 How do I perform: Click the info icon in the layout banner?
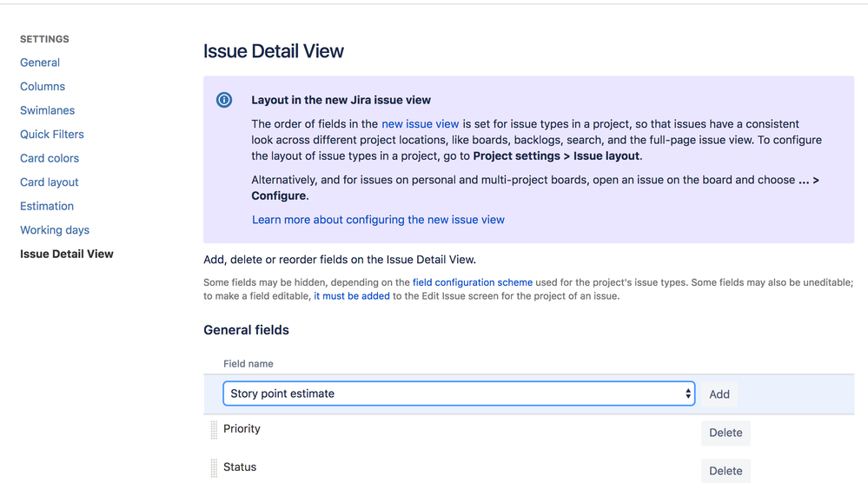tap(224, 100)
